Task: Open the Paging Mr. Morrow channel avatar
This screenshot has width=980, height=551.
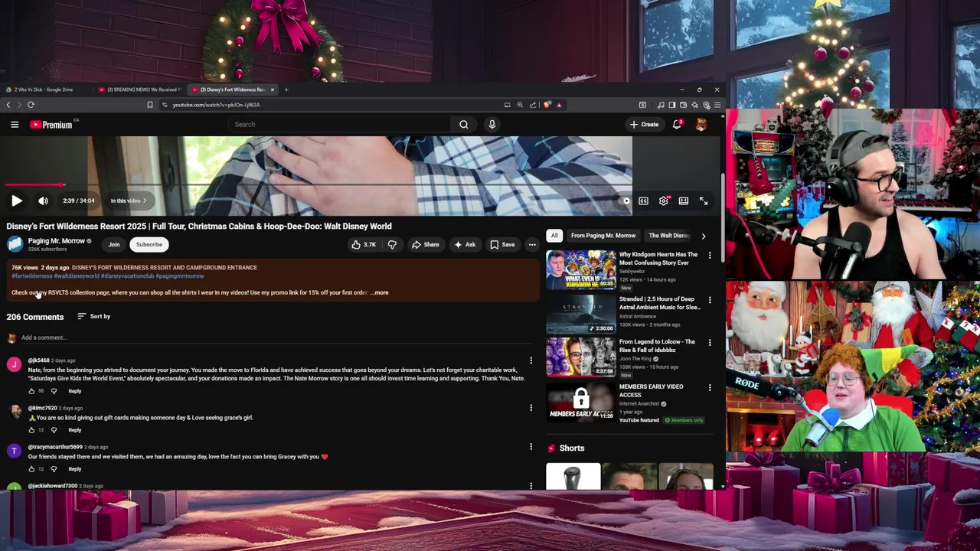Action: [x=15, y=244]
